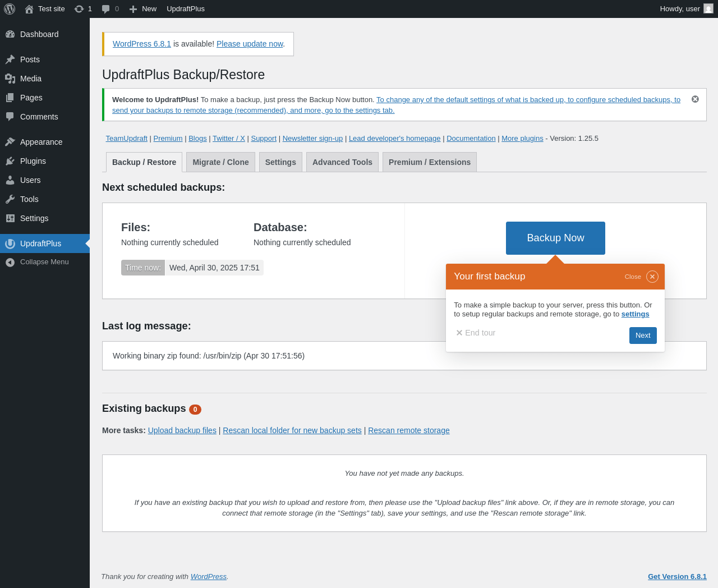Click the Backup Now button
The width and height of the screenshot is (718, 588).
pyautogui.click(x=555, y=238)
